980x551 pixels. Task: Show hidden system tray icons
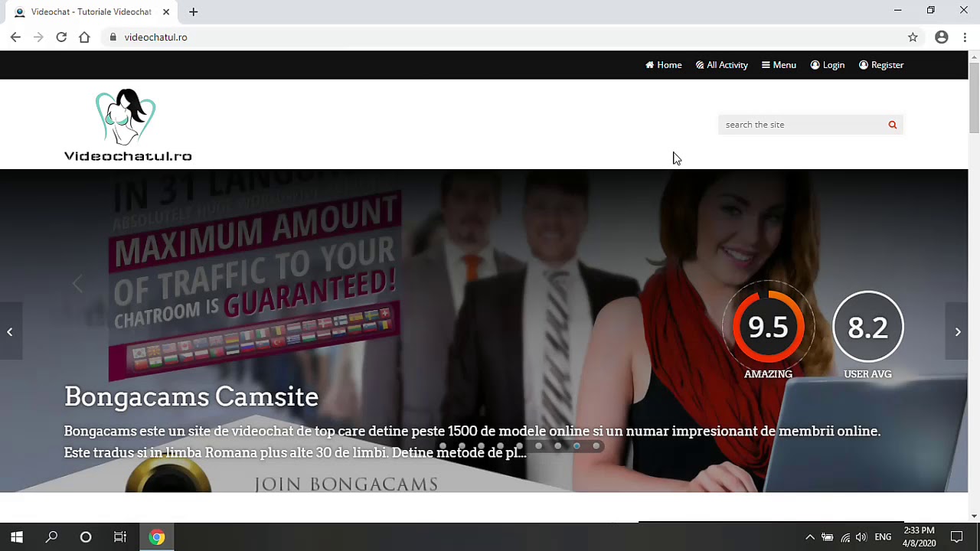tap(810, 537)
